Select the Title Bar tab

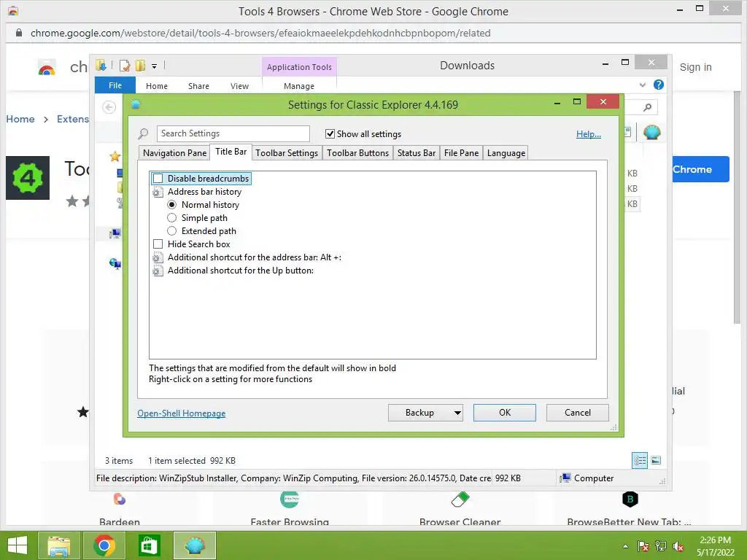pyautogui.click(x=231, y=152)
